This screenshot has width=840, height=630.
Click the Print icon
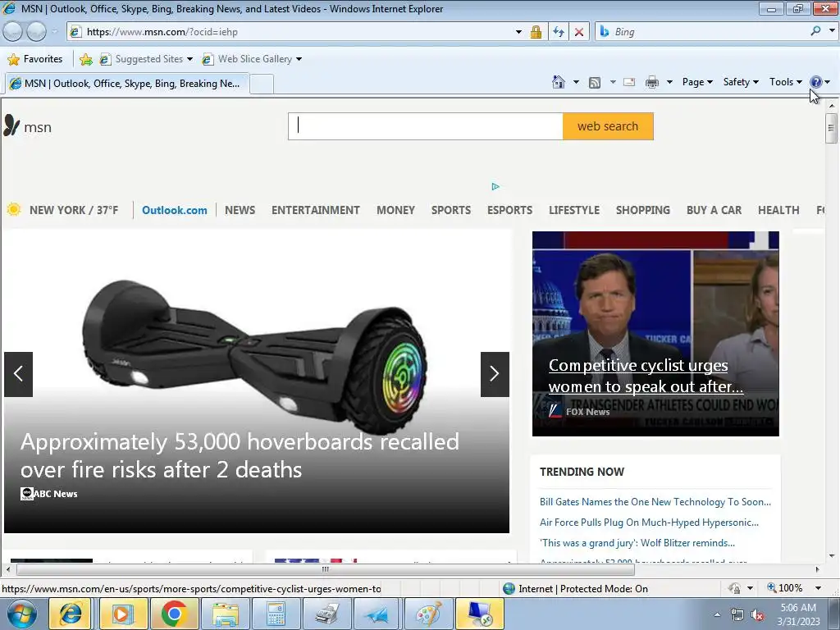tap(652, 83)
